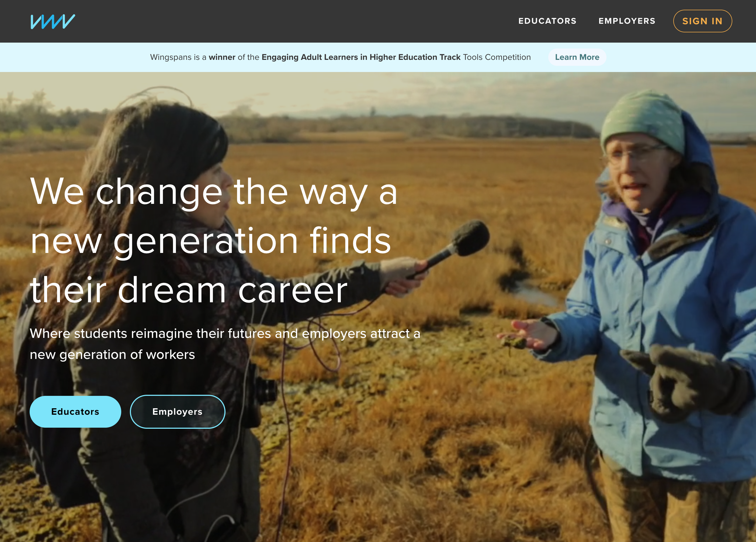Click 'We change the way a' headline line
The height and width of the screenshot is (542, 756).
[x=214, y=191]
